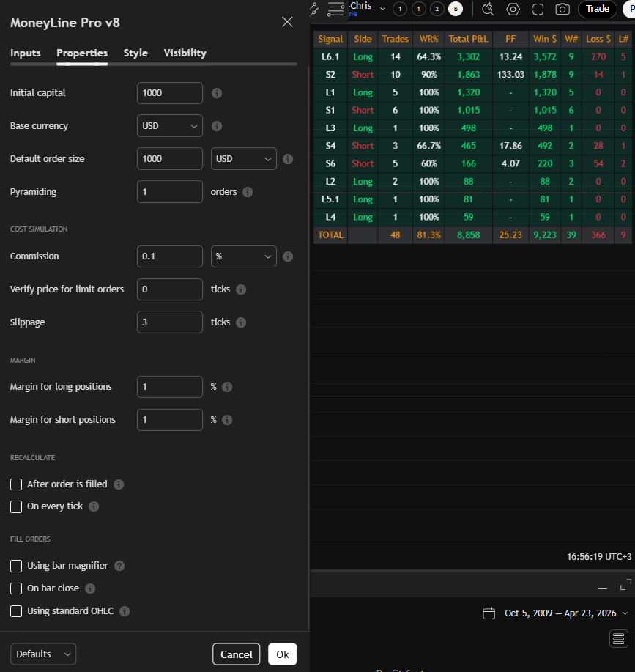
Task: Expand the Oct 5, 2009 – Apr 23, 2026 date range
Action: tap(625, 613)
